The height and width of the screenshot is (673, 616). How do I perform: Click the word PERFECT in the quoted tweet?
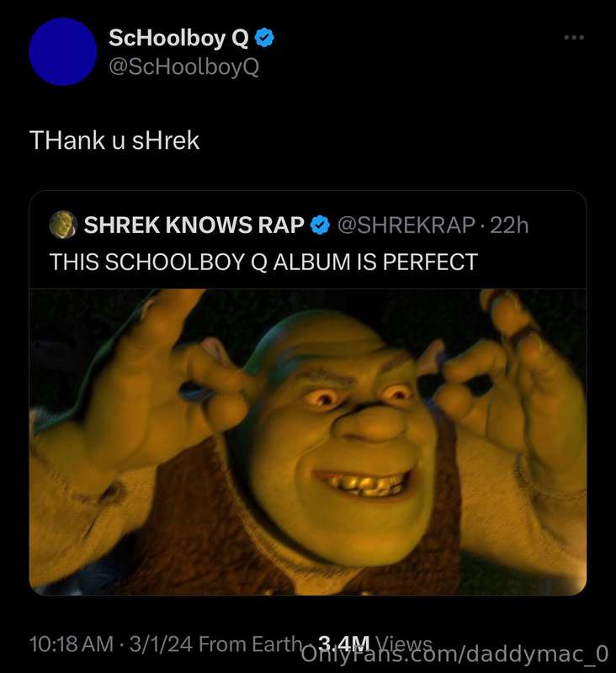click(430, 262)
